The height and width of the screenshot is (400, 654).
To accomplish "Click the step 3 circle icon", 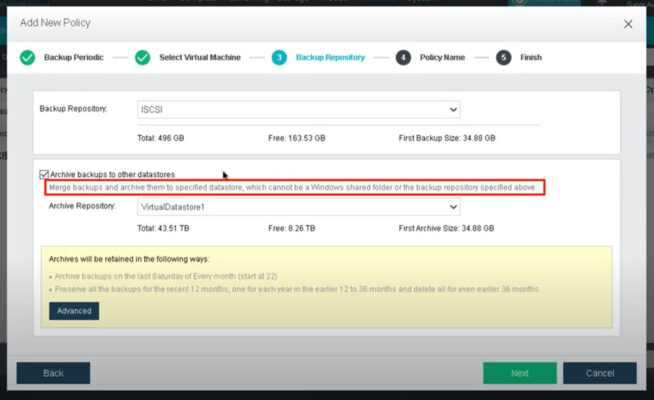I will coord(279,58).
